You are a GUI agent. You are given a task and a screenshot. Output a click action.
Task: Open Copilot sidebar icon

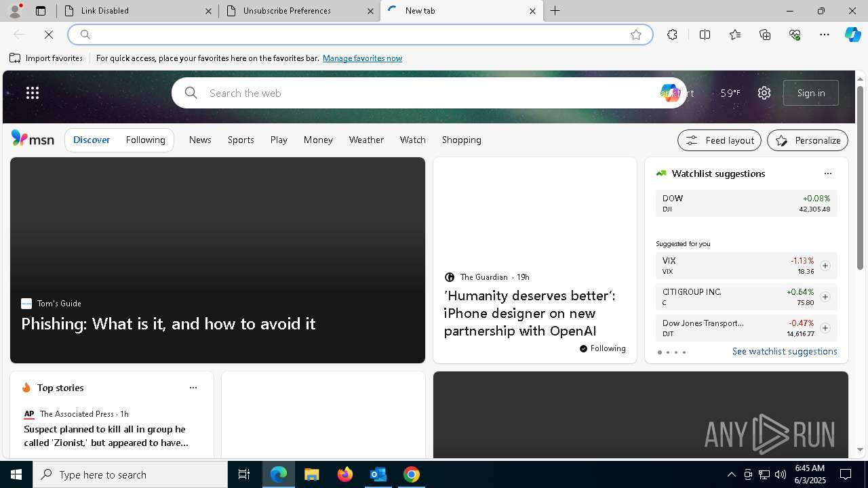pos(852,35)
